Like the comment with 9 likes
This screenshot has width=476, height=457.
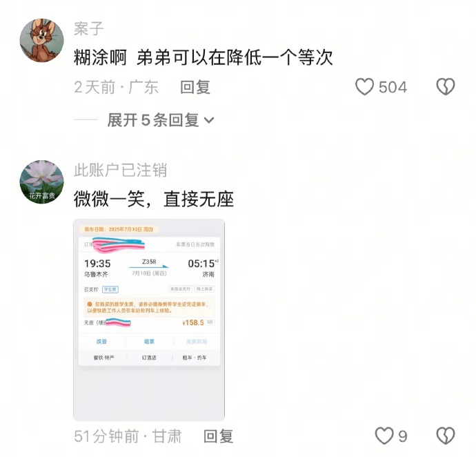(x=384, y=436)
